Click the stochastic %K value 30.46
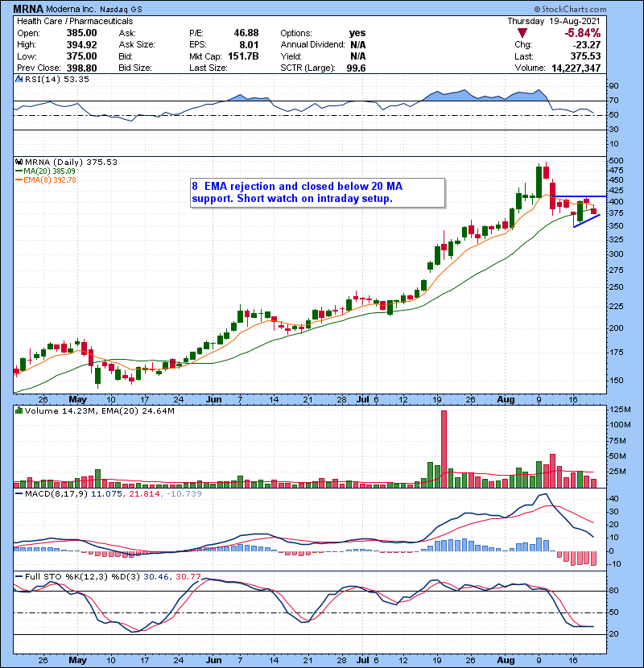The width and height of the screenshot is (644, 668). (156, 576)
